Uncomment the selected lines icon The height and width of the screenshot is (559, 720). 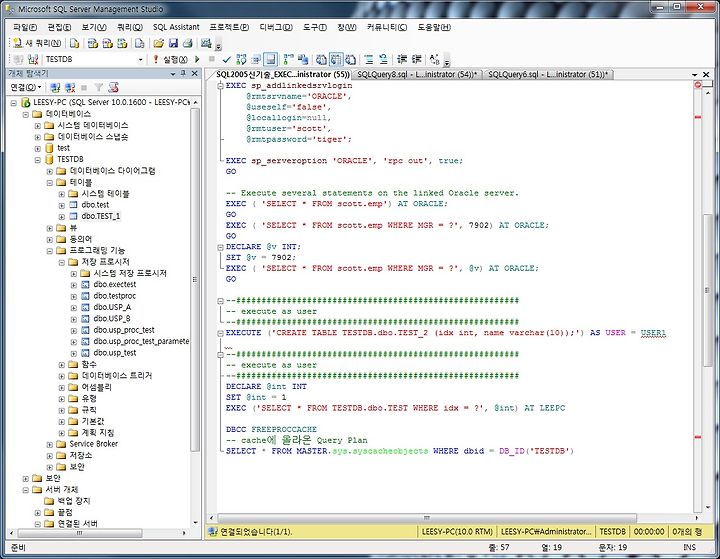(383, 59)
